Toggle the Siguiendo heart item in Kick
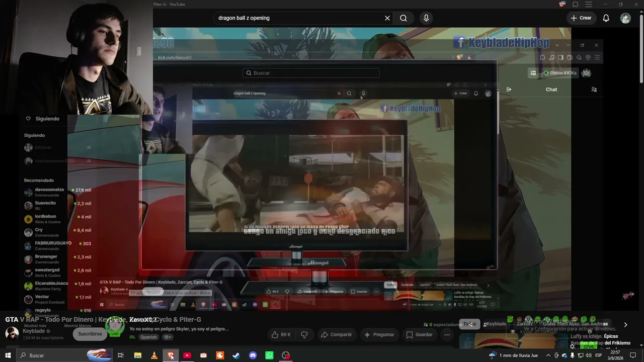644x362 pixels. pos(42,119)
